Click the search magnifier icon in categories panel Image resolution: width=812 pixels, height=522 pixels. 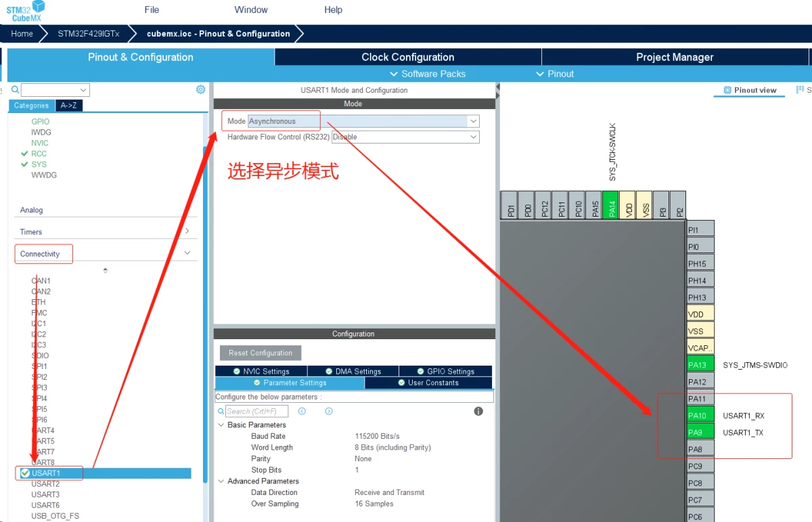[x=16, y=90]
